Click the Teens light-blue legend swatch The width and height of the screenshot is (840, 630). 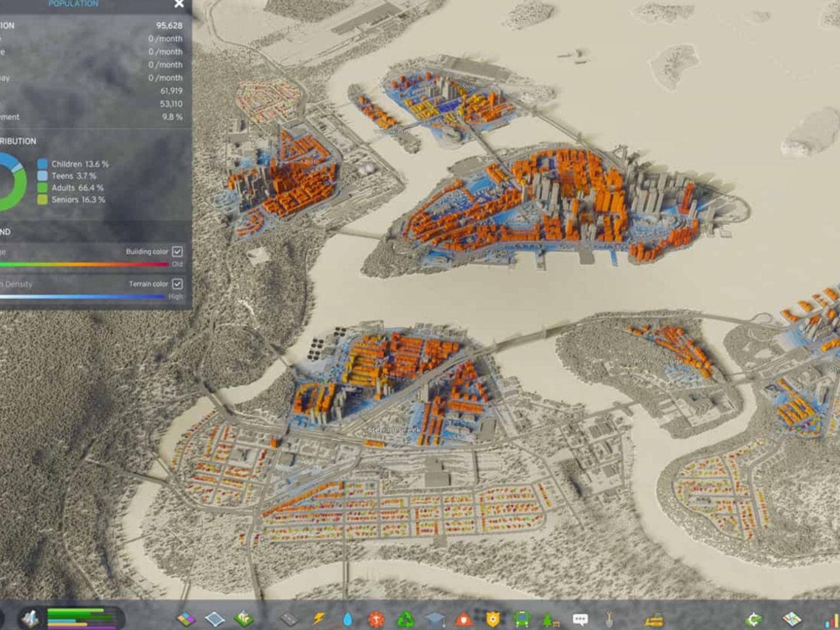point(42,176)
